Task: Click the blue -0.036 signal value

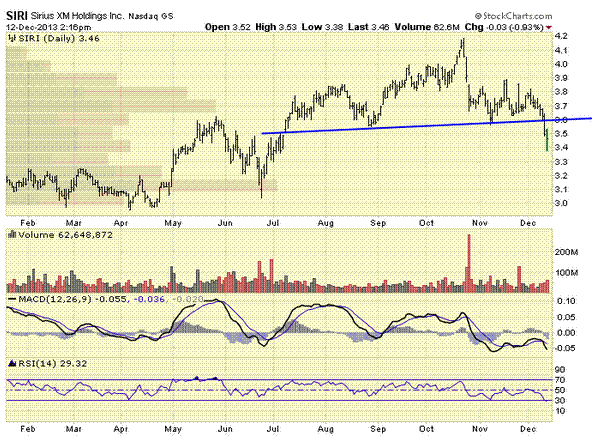Action: point(150,299)
